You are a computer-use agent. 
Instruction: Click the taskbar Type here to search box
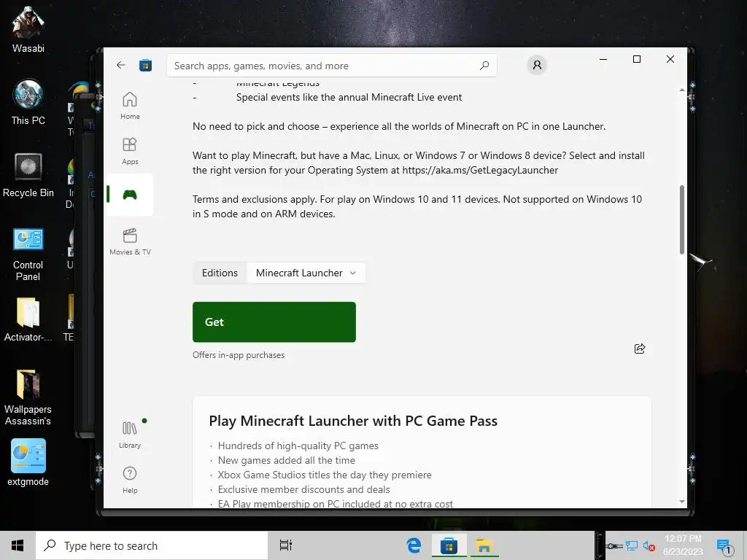click(152, 545)
